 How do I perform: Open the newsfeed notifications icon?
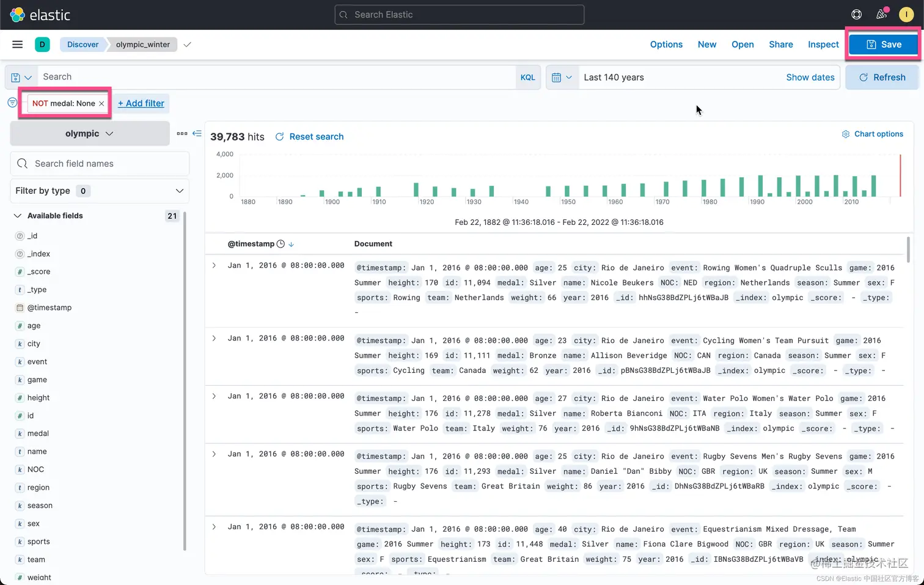[881, 15]
